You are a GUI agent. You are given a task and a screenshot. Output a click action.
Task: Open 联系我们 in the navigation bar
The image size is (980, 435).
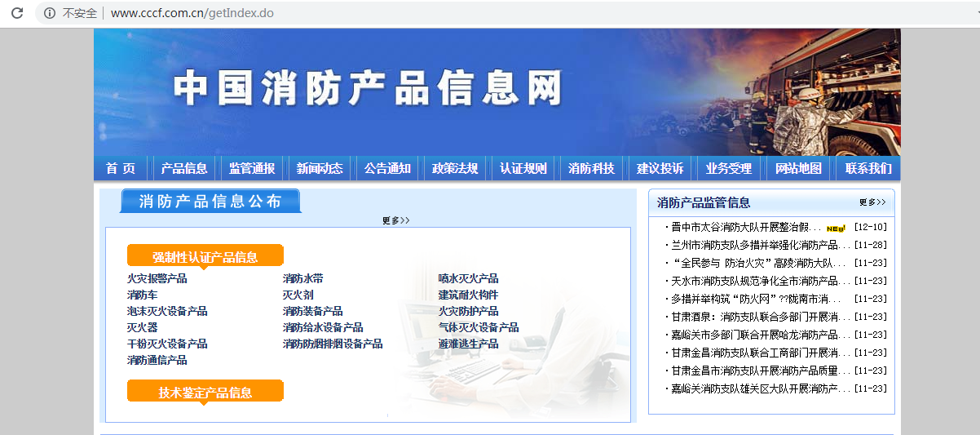pos(868,169)
